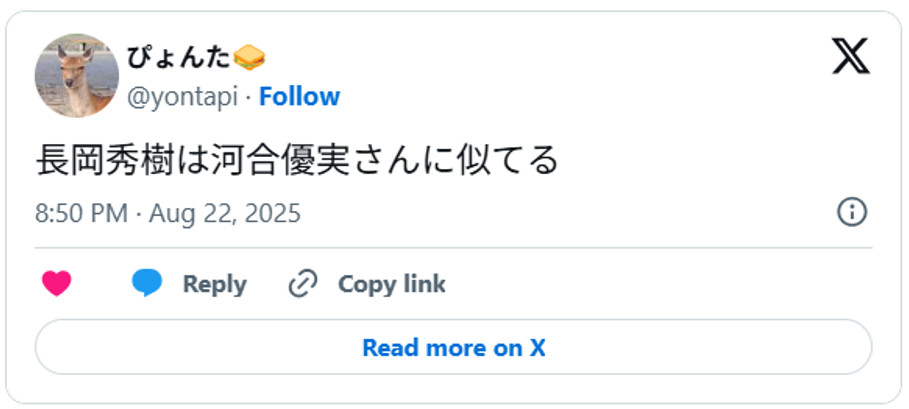Follow the @yontapi account

click(300, 97)
